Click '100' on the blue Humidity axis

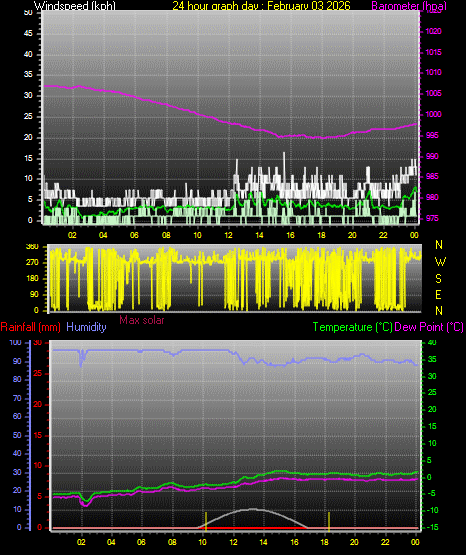point(15,342)
